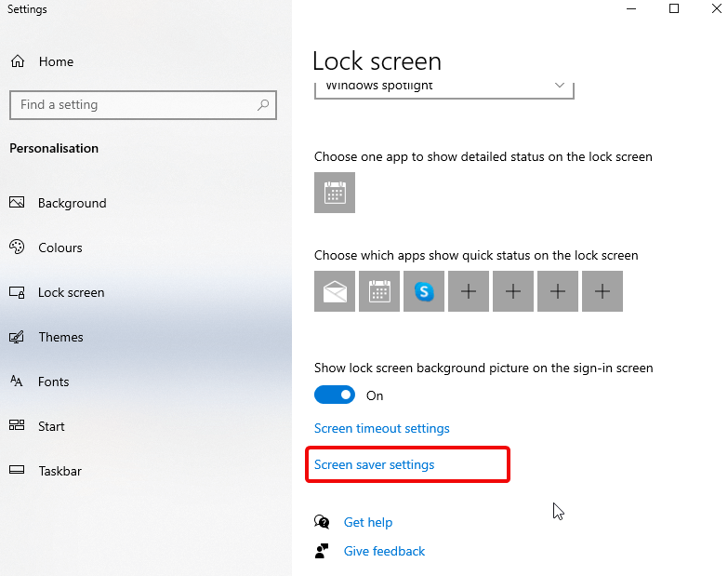Click the Fonts AA icon

point(16,382)
